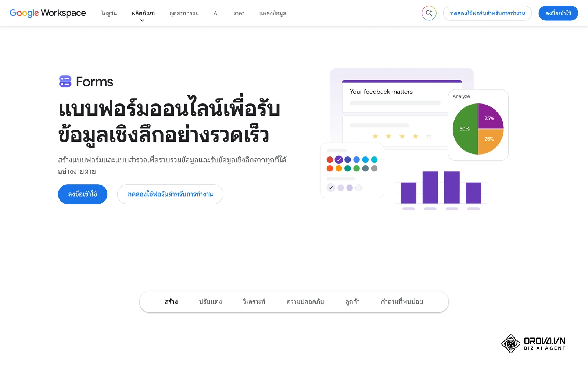Open the ราคา pricing page

coord(239,13)
